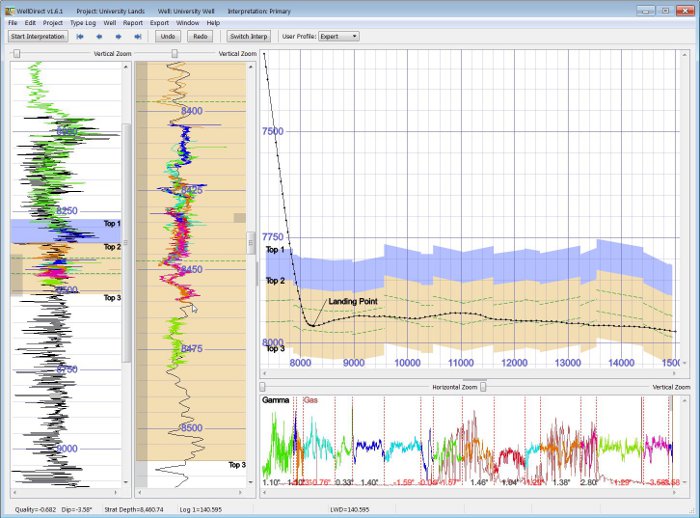Click Gamma panel Vertical Zoom slider handle

click(x=483, y=387)
